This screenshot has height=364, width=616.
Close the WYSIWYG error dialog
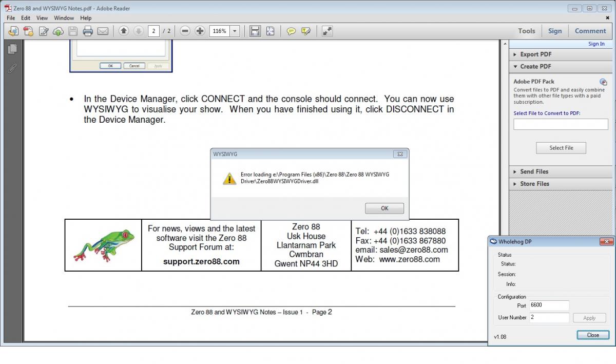(x=400, y=154)
